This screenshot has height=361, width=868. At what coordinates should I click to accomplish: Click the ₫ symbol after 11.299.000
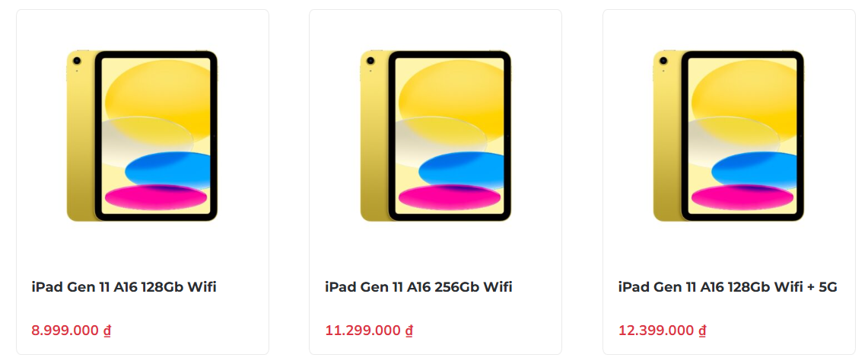point(409,331)
